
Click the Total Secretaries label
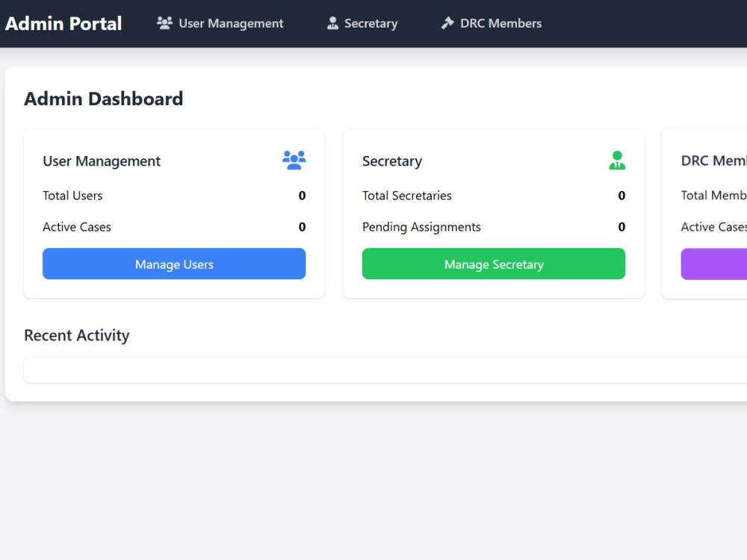[407, 196]
